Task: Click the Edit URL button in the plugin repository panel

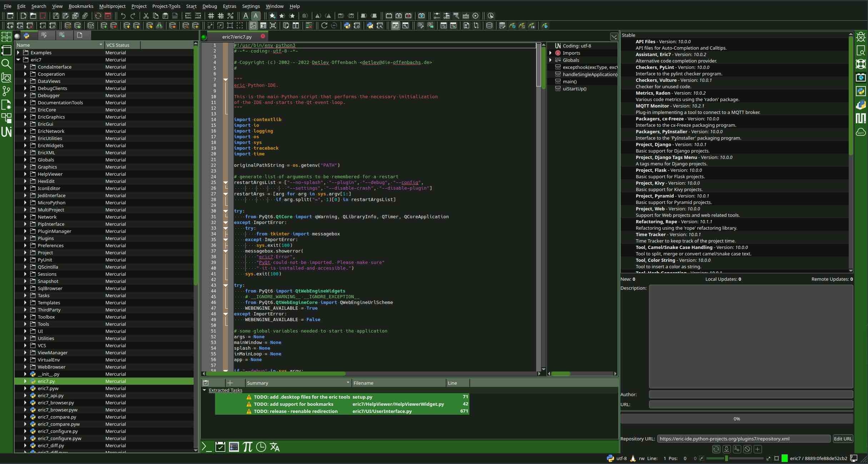Action: (x=843, y=439)
